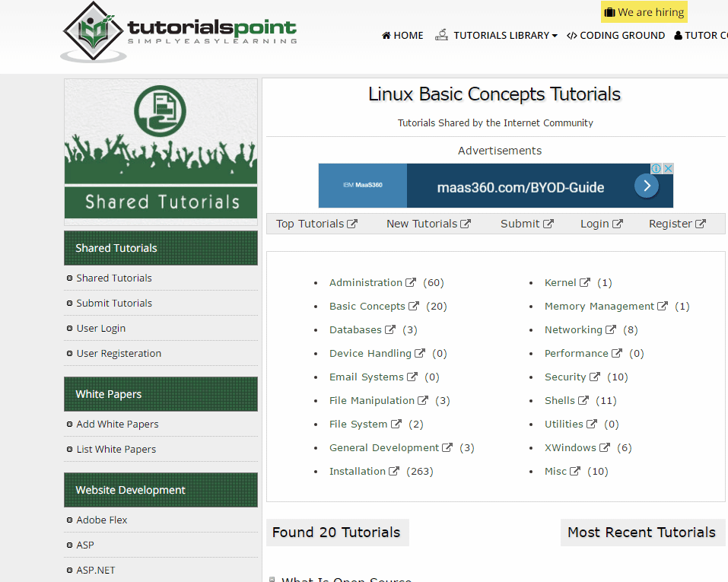
Task: Click the Coding Ground code icon
Action: tap(572, 36)
